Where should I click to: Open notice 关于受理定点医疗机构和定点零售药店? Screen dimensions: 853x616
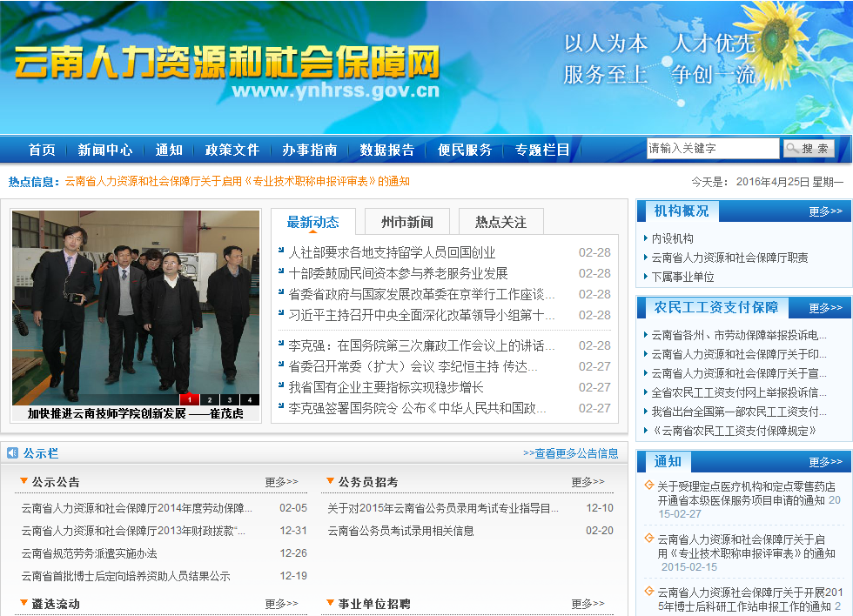click(x=747, y=493)
